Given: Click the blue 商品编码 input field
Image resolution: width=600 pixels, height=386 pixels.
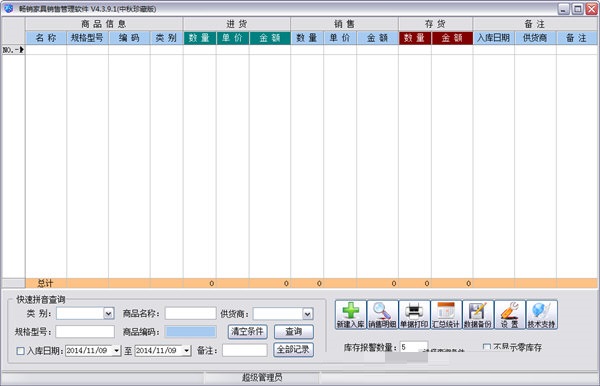Looking at the screenshot, I should click(x=191, y=332).
